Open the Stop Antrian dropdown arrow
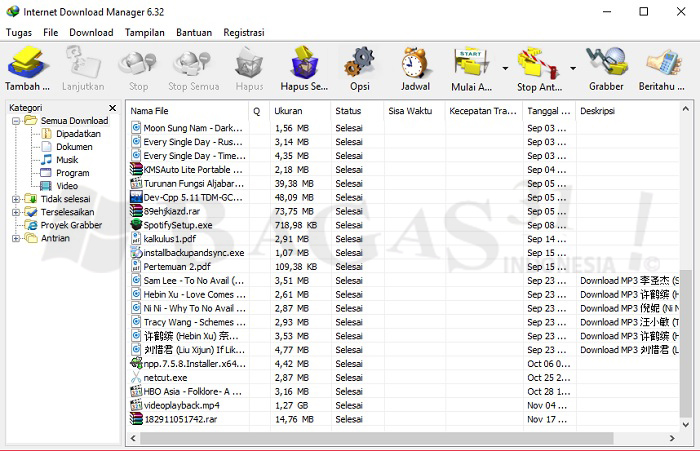Screen dimensions: 700x451 [x=573, y=68]
